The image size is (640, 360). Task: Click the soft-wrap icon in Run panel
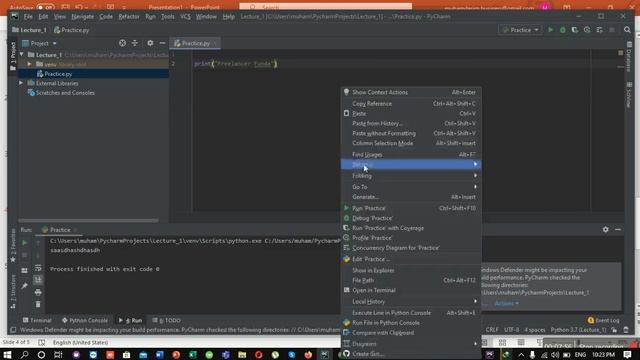coord(38,268)
